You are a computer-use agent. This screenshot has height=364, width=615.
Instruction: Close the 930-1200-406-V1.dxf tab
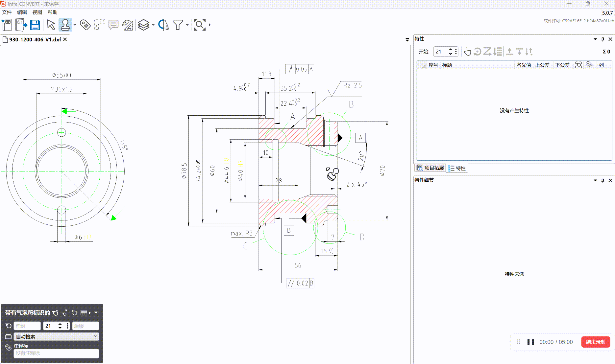(x=65, y=39)
